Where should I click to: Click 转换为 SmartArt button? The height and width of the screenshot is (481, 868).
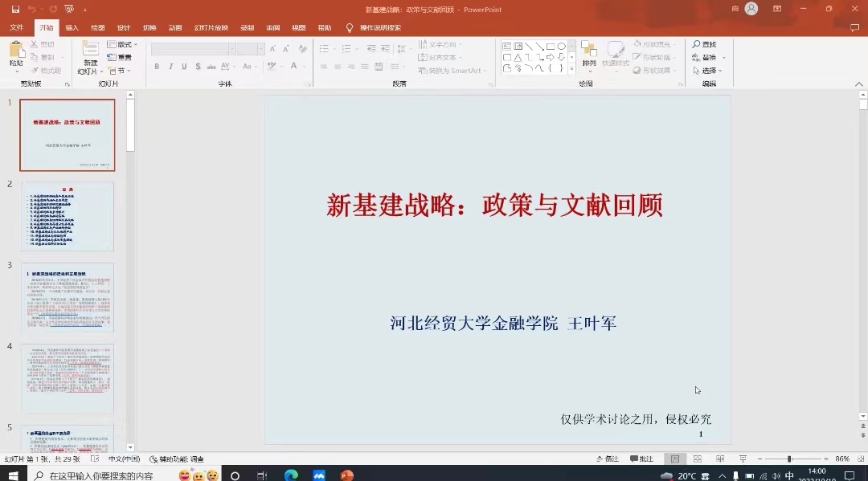452,71
